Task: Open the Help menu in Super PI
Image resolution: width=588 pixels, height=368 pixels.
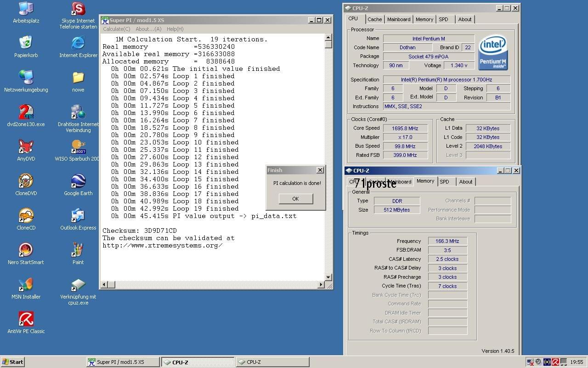Action: click(x=175, y=29)
